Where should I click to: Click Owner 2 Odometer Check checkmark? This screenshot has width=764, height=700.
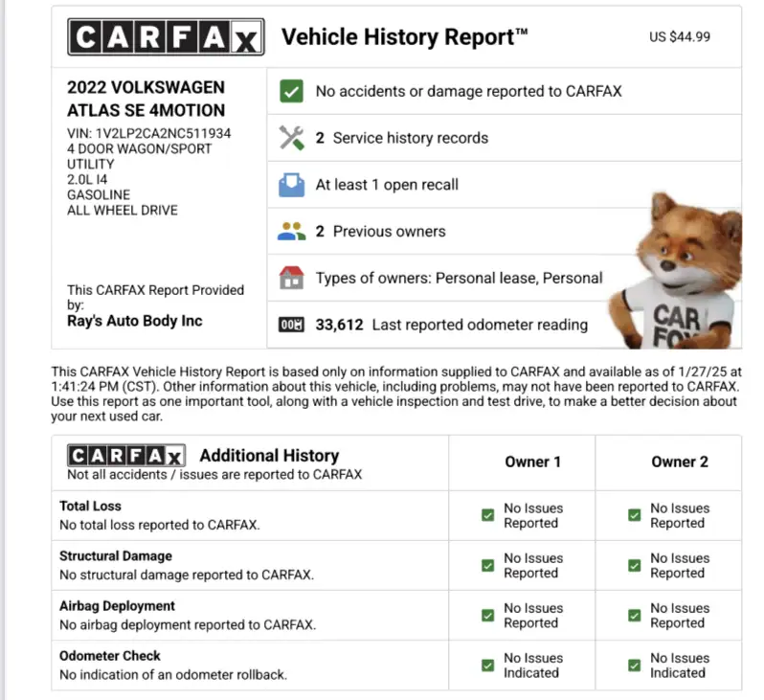634,666
